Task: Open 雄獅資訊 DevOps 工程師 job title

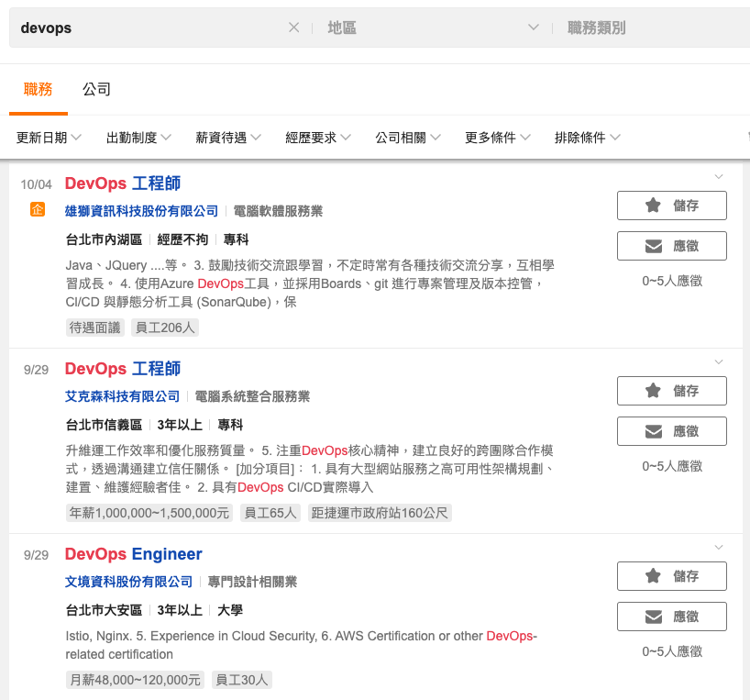Action: [x=123, y=183]
